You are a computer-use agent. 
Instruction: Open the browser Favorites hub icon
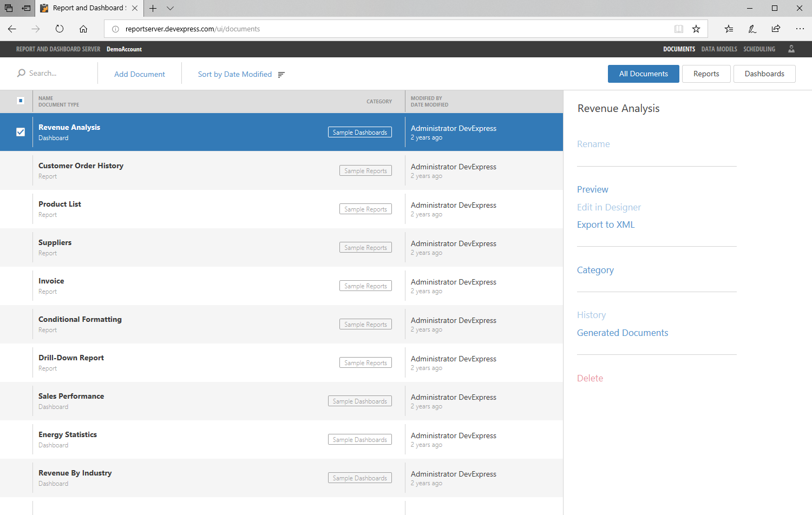point(729,29)
